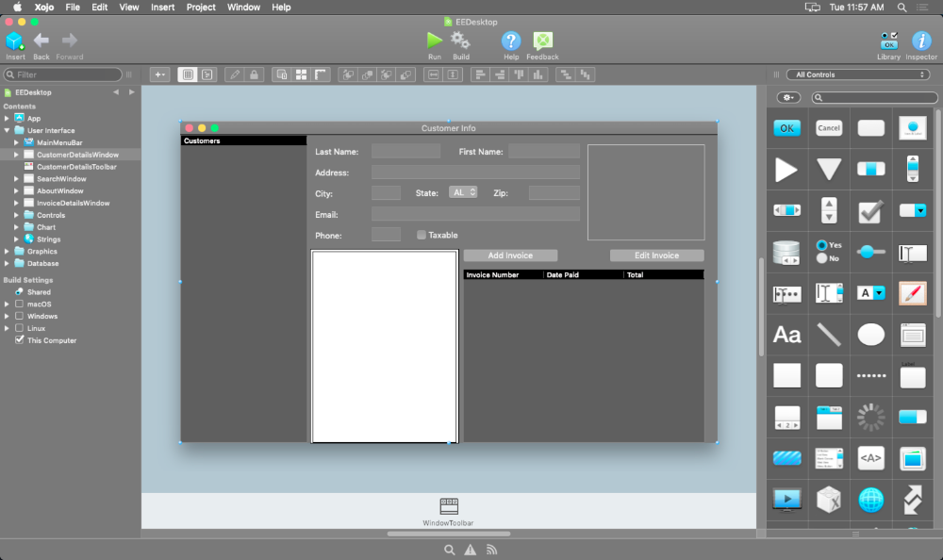943x560 pixels.
Task: Collapse the User Interface folder
Action: coord(8,130)
